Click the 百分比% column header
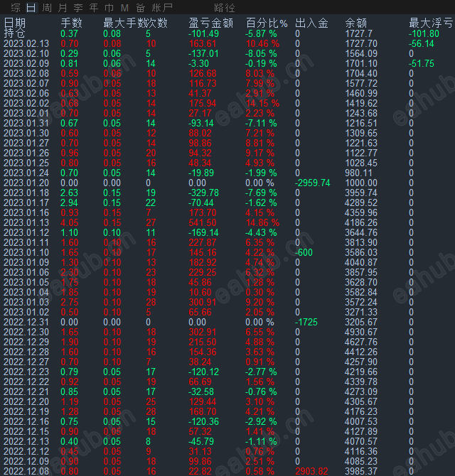Image resolution: width=455 pixels, height=476 pixels. [267, 23]
